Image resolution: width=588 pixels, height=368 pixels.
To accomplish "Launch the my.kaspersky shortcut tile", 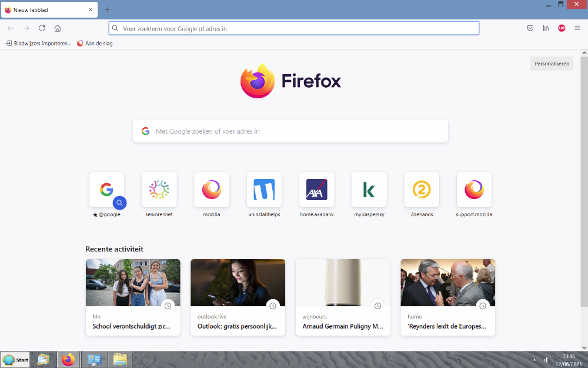I will pyautogui.click(x=369, y=190).
